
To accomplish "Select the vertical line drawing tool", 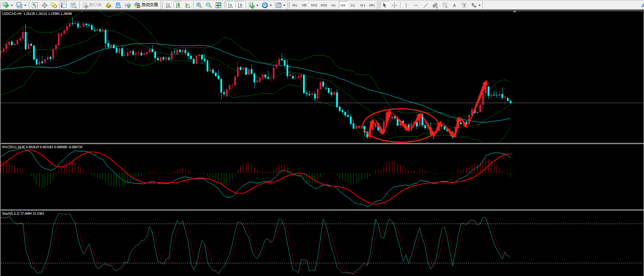I will click(406, 5).
